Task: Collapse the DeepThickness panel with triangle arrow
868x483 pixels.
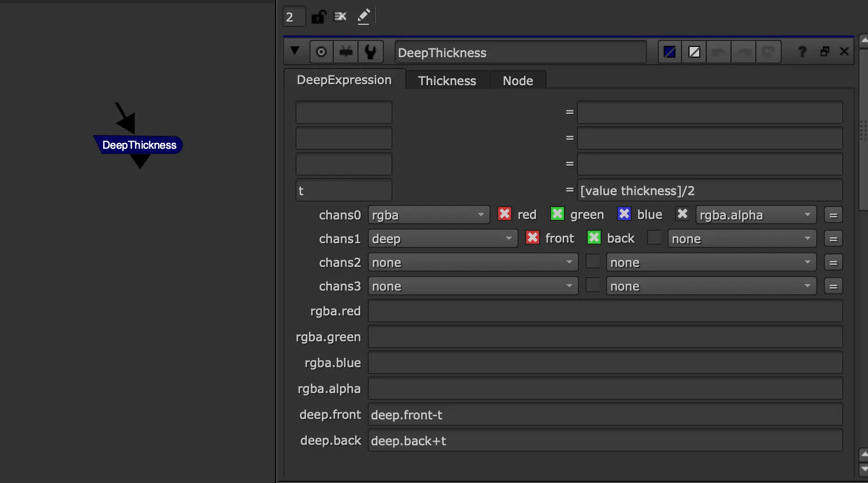Action: coord(294,51)
